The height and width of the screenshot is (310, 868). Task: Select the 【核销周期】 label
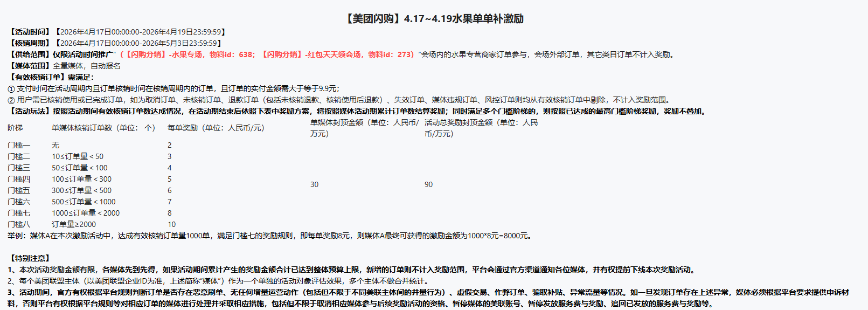30,43
